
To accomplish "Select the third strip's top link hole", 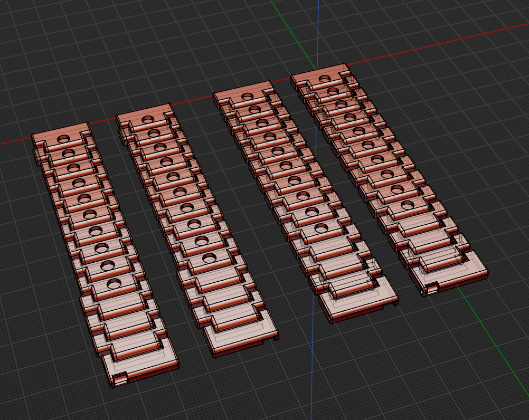I will 248,97.
